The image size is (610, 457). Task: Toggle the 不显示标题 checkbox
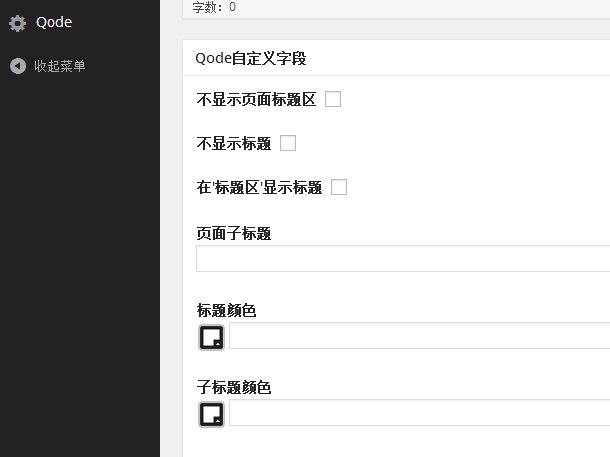pos(288,143)
